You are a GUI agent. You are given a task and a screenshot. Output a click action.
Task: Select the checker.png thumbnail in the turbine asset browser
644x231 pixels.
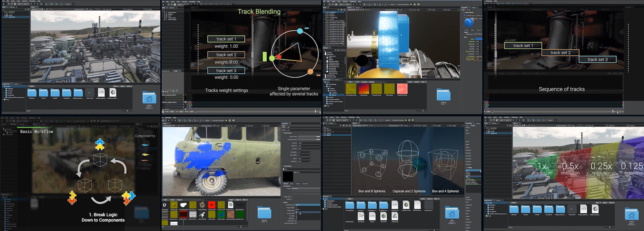coord(364,89)
